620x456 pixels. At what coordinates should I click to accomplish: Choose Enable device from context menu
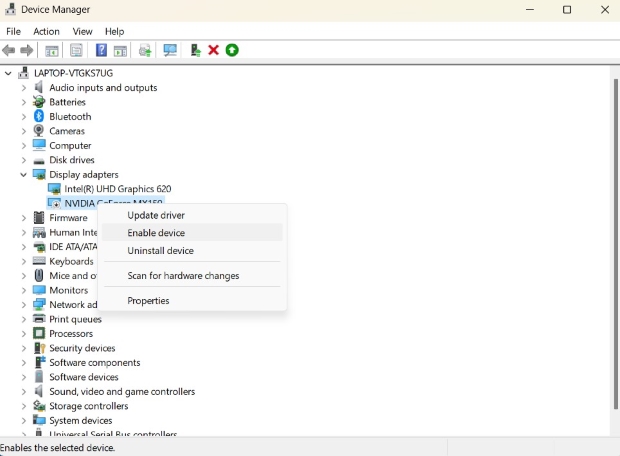click(x=156, y=233)
